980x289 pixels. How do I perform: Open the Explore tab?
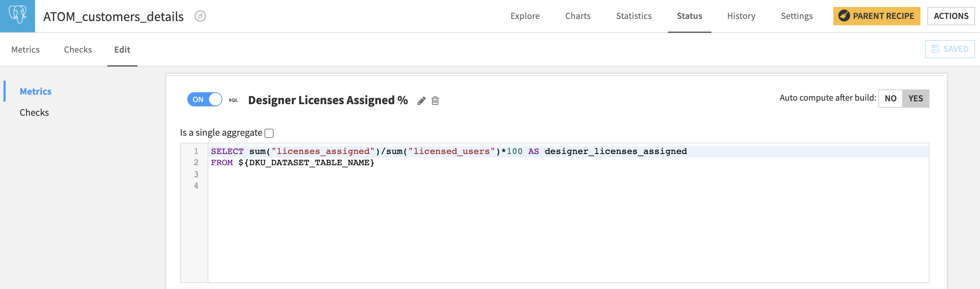[525, 16]
